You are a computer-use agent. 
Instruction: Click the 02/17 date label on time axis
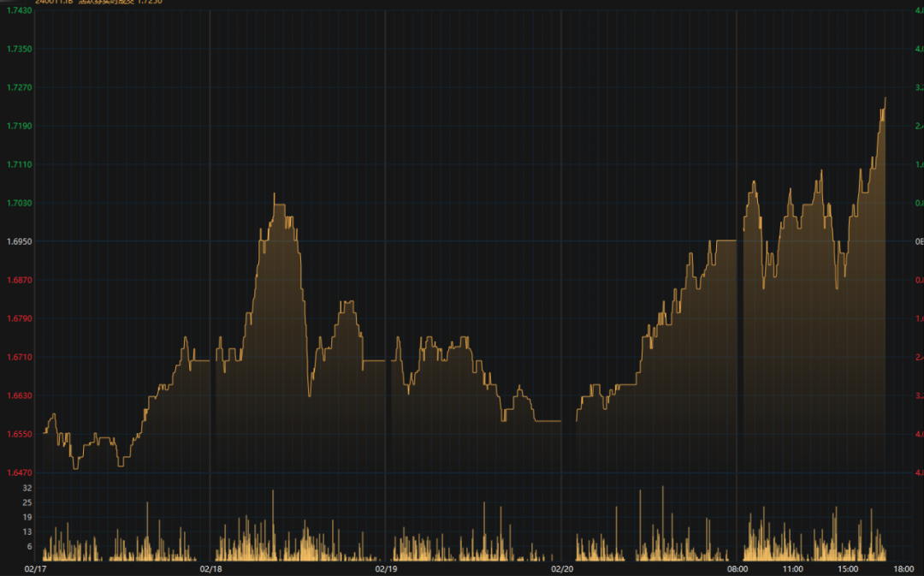(35, 569)
